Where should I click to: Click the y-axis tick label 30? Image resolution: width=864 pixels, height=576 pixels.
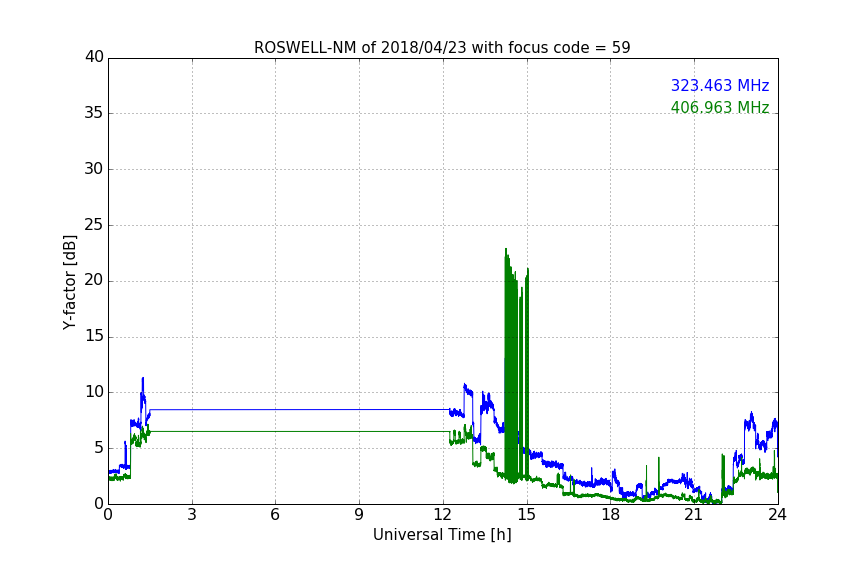point(94,169)
